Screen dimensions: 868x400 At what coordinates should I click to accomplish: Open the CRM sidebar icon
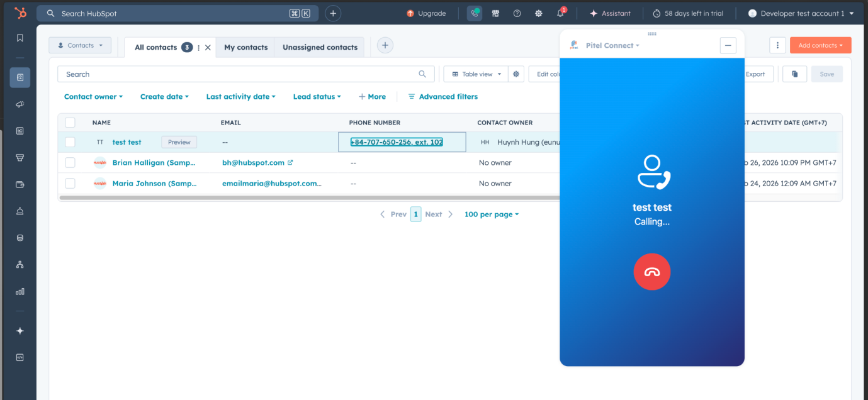[20, 77]
